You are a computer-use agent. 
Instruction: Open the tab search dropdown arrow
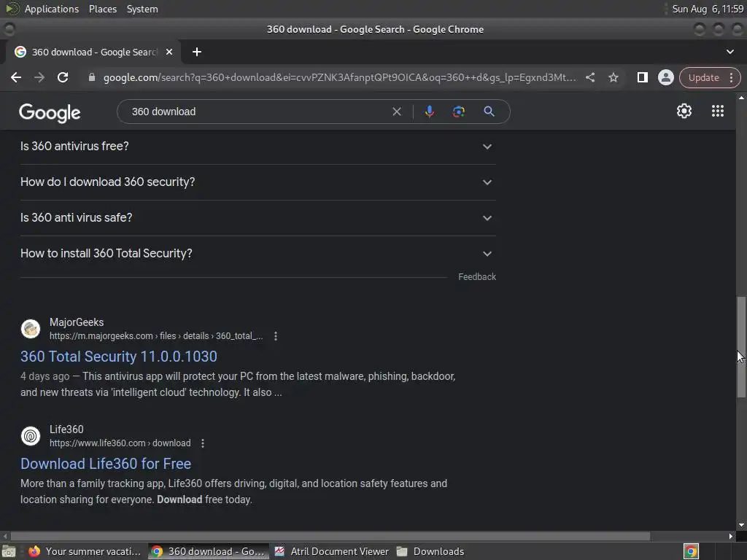(729, 52)
